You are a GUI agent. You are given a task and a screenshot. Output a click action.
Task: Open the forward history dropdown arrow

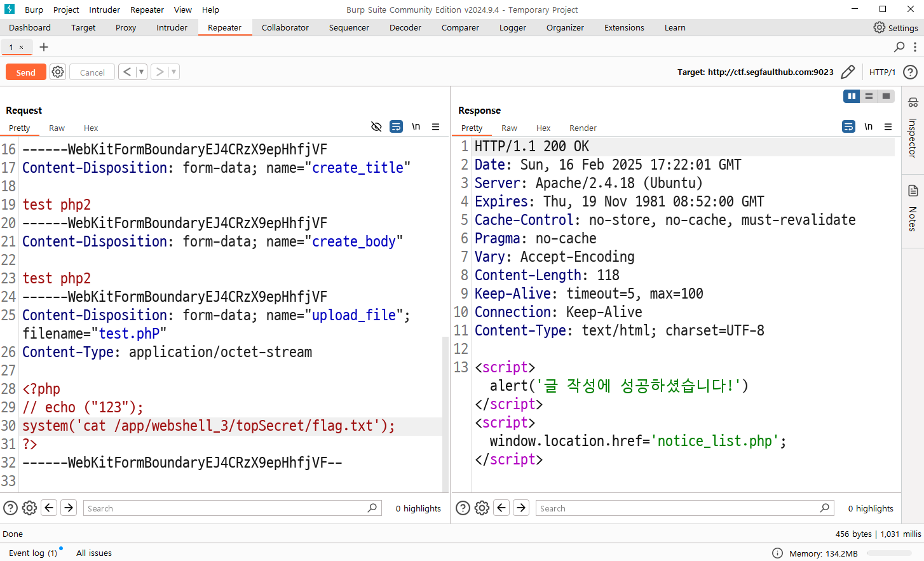[x=173, y=72]
